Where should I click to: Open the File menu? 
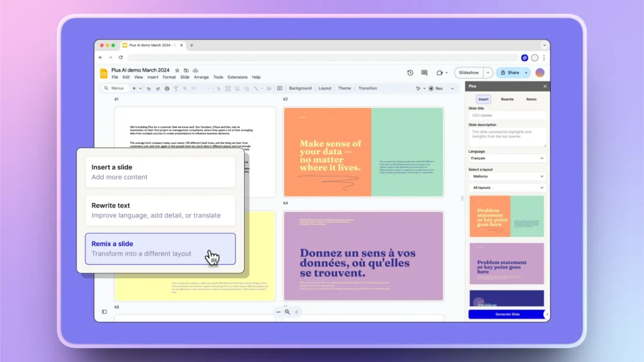pyautogui.click(x=114, y=77)
